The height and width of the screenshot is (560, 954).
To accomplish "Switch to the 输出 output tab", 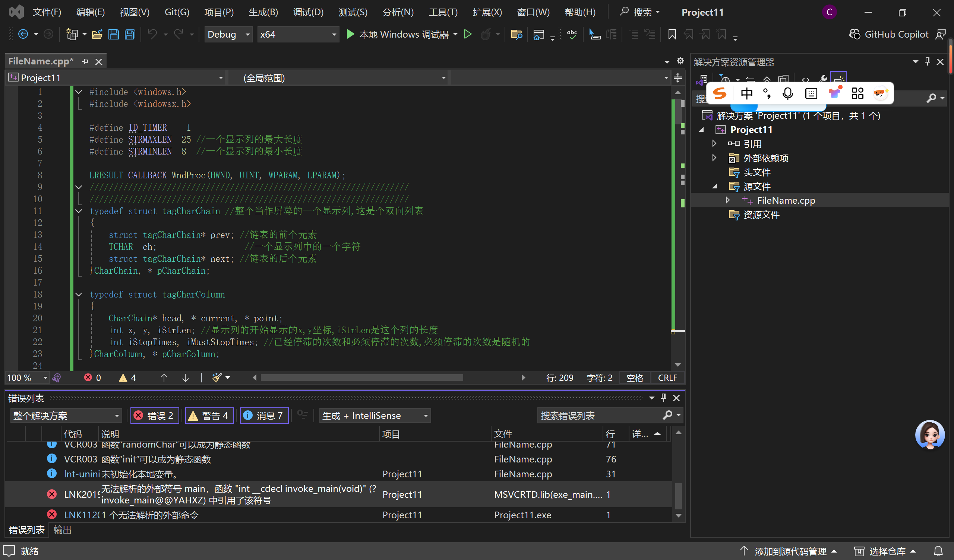I will (62, 530).
